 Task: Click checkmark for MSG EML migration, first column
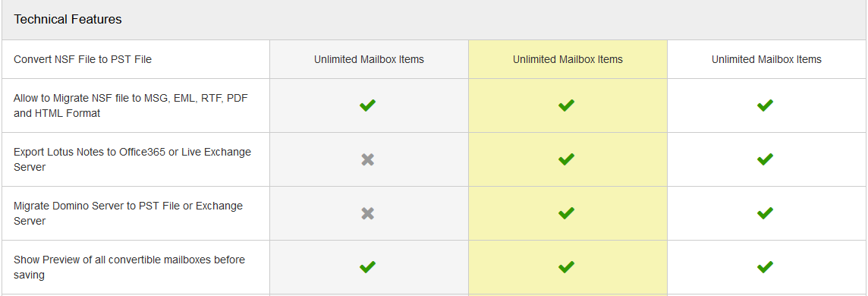point(367,105)
